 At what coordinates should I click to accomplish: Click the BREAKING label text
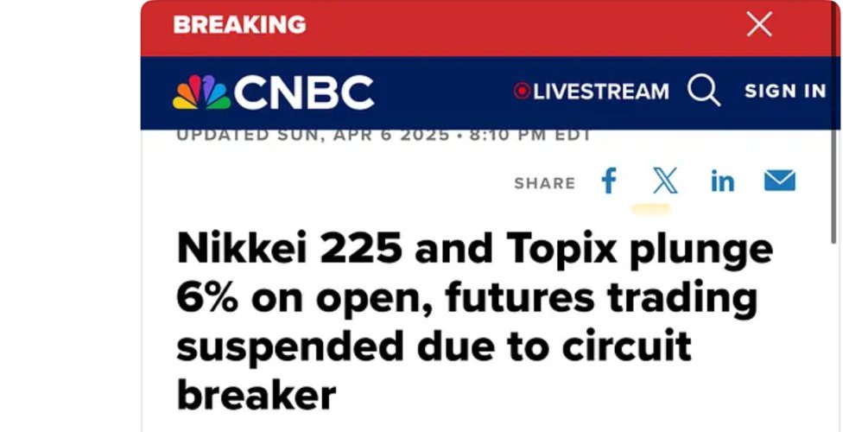[x=239, y=25]
